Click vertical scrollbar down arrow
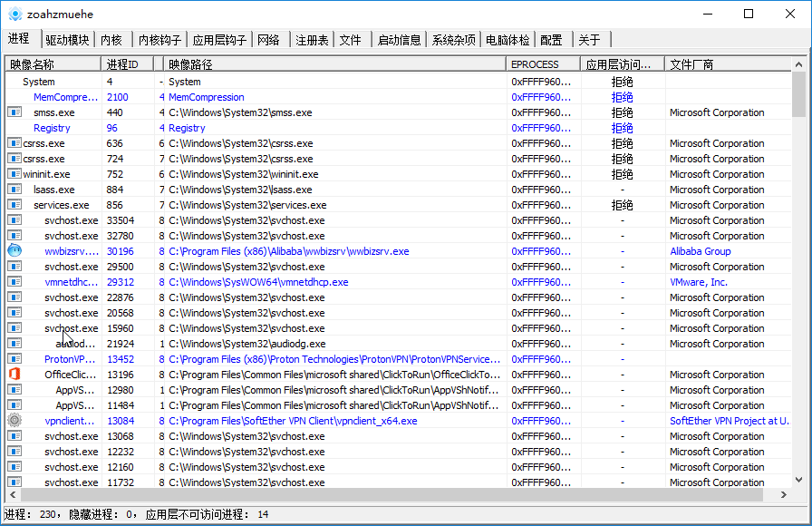This screenshot has width=812, height=526. pos(798,480)
